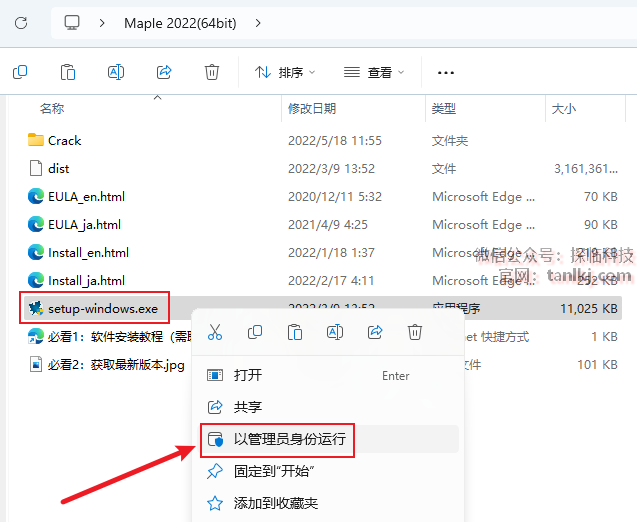Click the date 2022/2/17 4:11
Image resolution: width=637 pixels, height=522 pixels.
point(331,281)
